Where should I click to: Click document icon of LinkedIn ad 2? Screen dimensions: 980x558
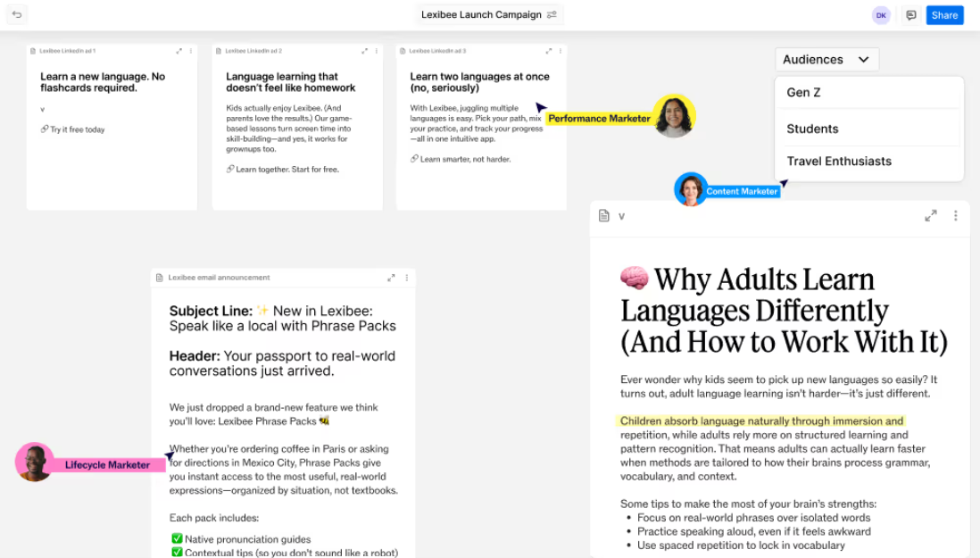click(x=218, y=51)
